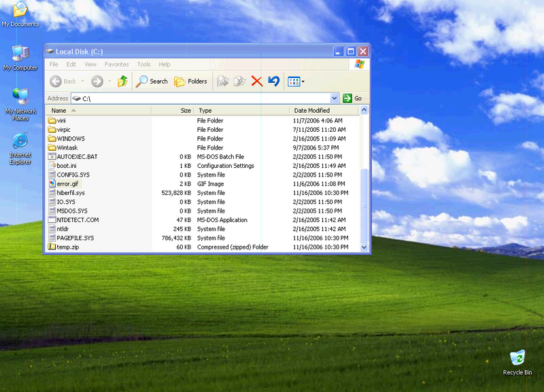Select the MSDOS.SYS file icon
The width and height of the screenshot is (544, 392).
[52, 211]
